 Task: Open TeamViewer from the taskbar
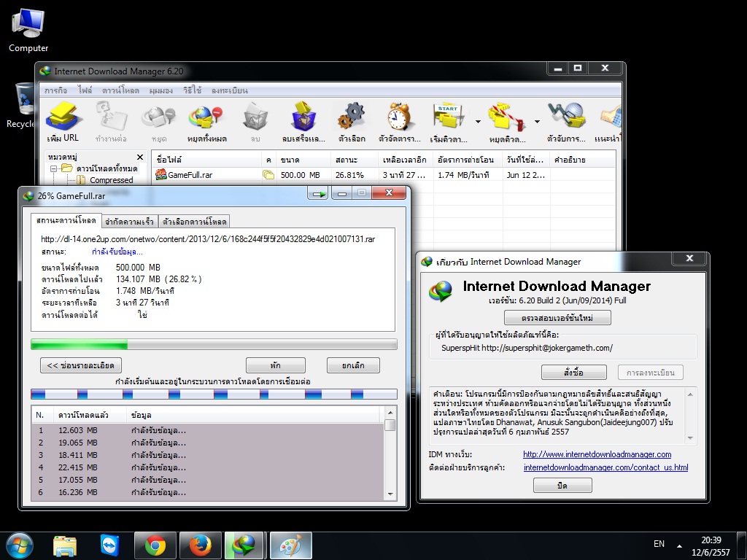click(x=109, y=545)
